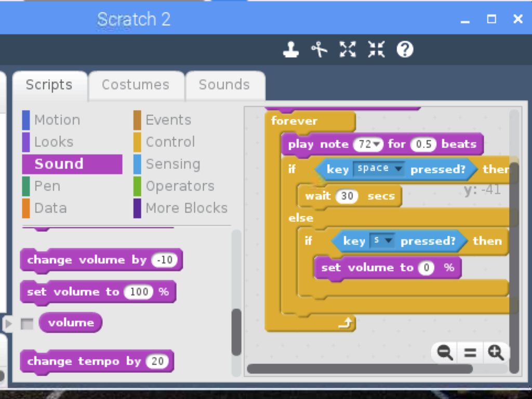This screenshot has height=399, width=532.
Task: Open the Events blocks category
Action: coord(163,120)
